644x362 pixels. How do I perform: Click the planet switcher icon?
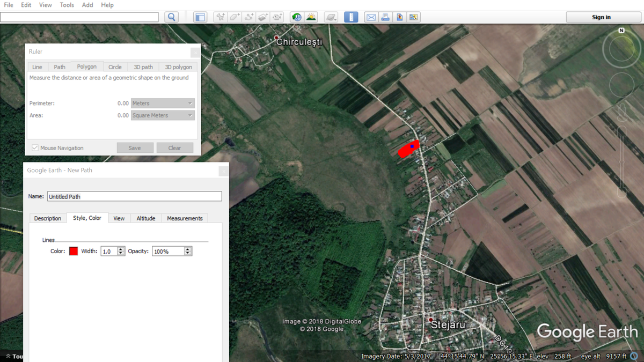(331, 17)
